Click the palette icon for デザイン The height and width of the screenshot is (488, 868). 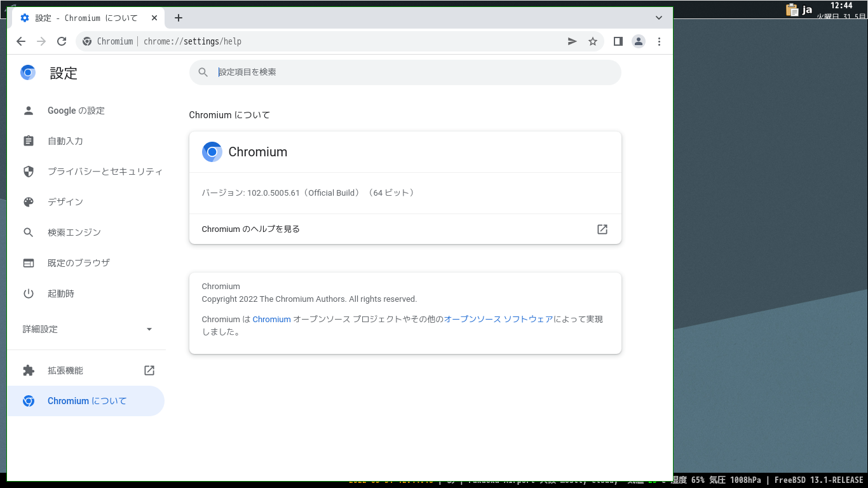(29, 202)
